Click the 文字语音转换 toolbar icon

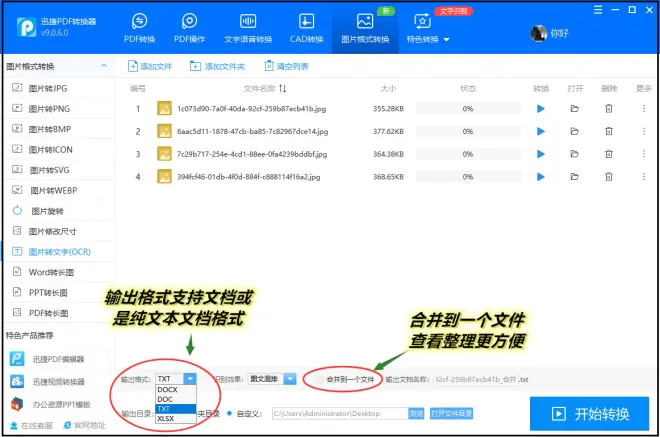[x=249, y=28]
